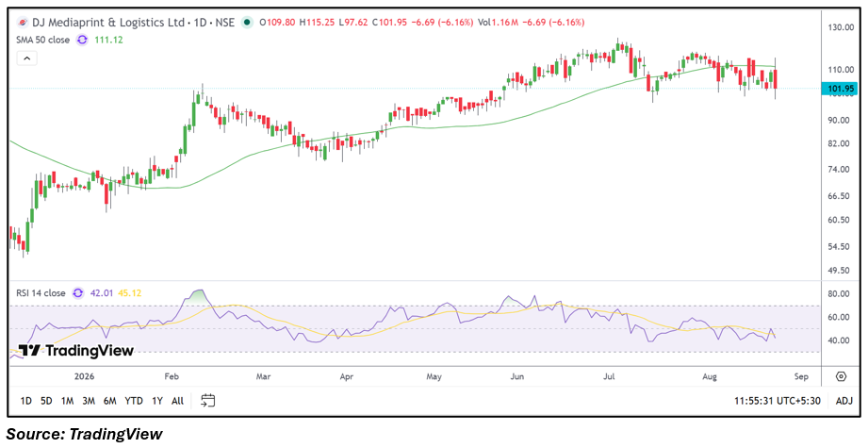868x448 pixels.
Task: Click the Jun time axis label
Action: pyautogui.click(x=516, y=376)
